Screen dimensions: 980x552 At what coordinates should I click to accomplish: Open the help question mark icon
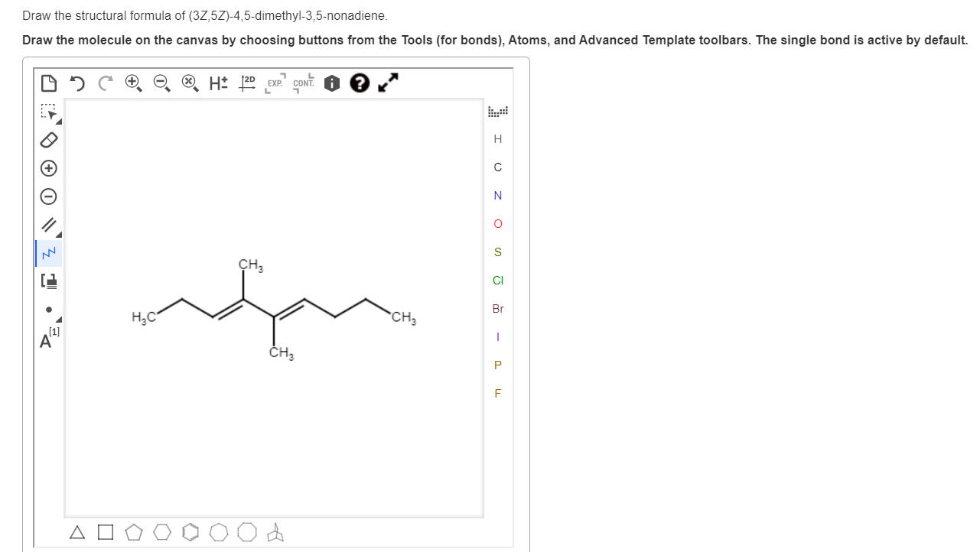[x=359, y=83]
